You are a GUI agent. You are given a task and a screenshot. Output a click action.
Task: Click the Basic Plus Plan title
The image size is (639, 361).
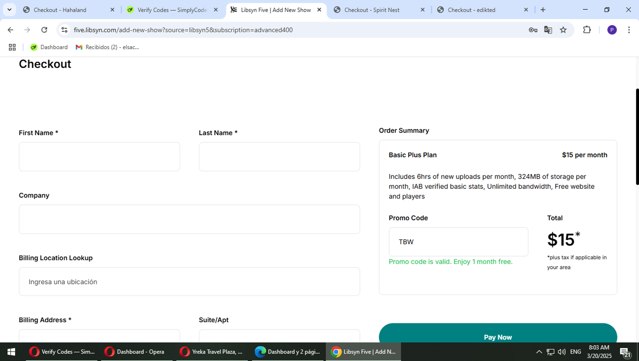[x=412, y=155]
